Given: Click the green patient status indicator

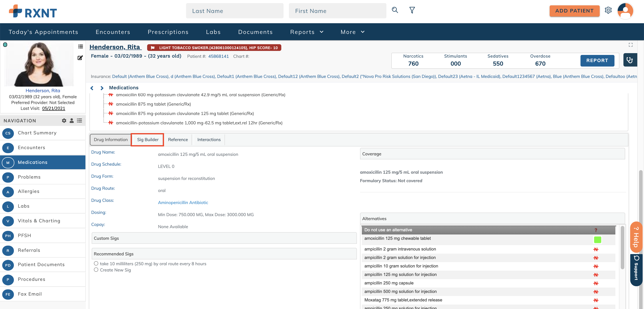Looking at the screenshot, I should [x=5, y=45].
